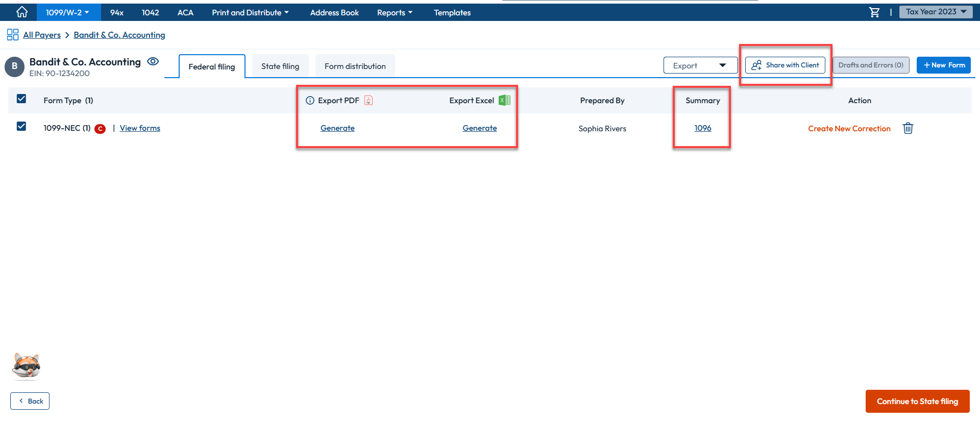Click the Prepared By column header
Screen dimensions: 980x424
pyautogui.click(x=602, y=101)
